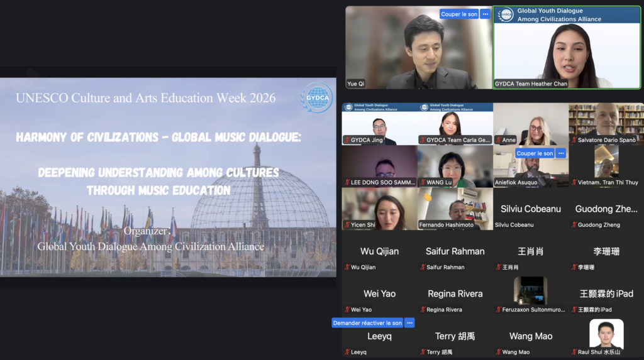Click muted mic icon next to Wei Yao
The width and height of the screenshot is (644, 360).
tap(347, 310)
